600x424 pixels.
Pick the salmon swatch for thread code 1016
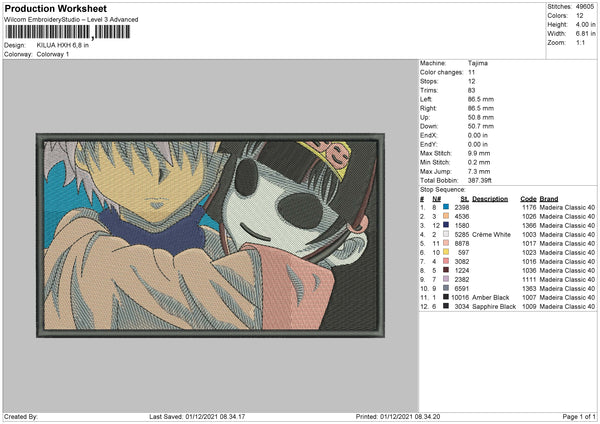click(446, 261)
